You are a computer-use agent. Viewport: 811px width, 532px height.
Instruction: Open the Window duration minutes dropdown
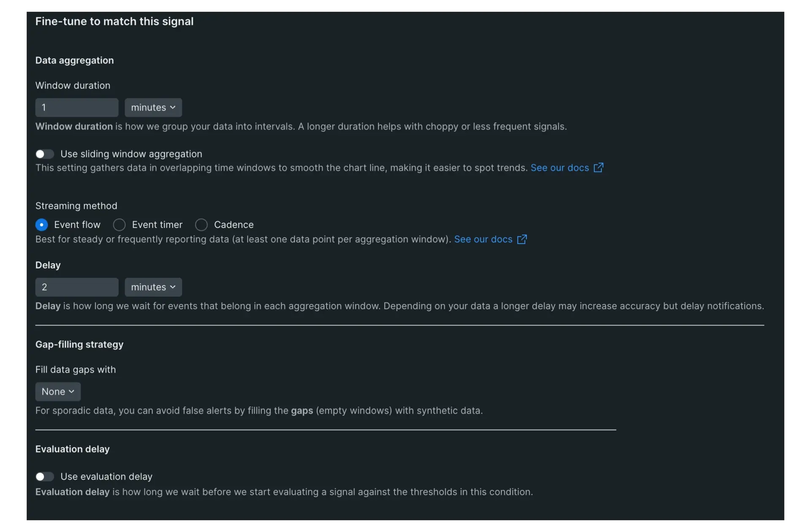(153, 108)
